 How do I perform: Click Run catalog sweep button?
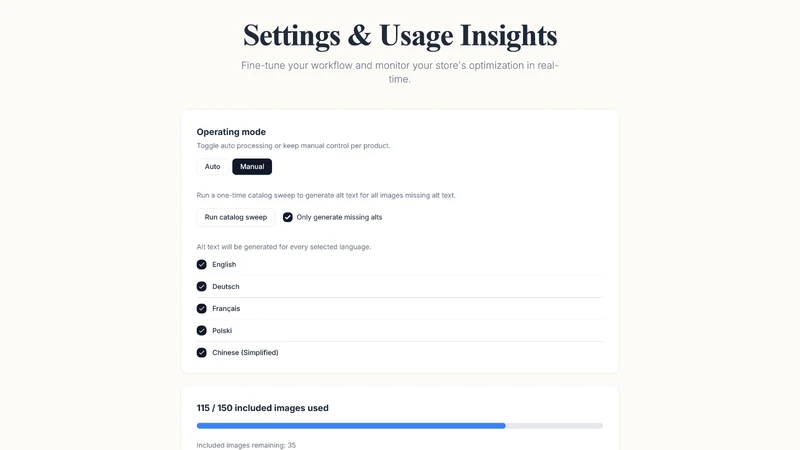click(x=236, y=217)
